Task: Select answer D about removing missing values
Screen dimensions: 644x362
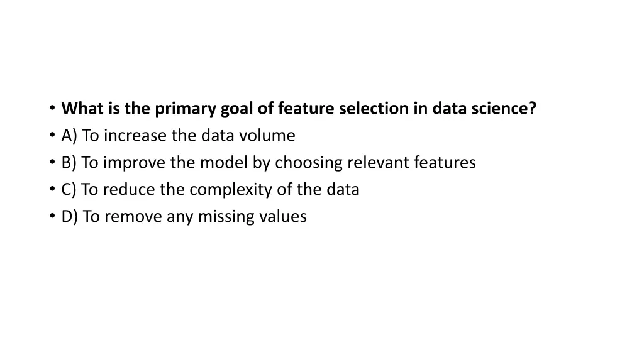Action: (184, 217)
